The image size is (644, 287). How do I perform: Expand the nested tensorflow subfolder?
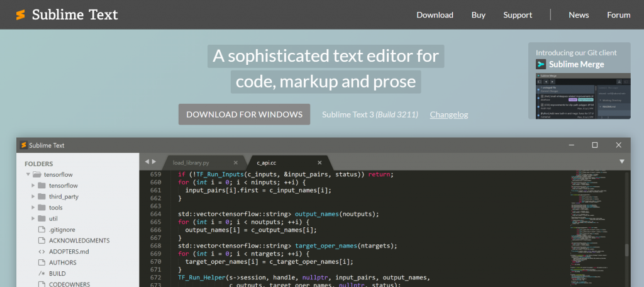33,186
